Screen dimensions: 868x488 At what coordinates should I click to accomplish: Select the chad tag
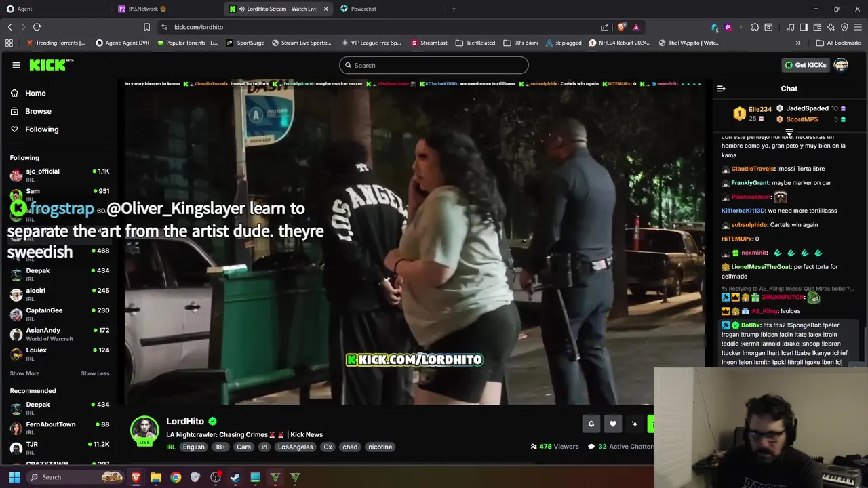(350, 447)
